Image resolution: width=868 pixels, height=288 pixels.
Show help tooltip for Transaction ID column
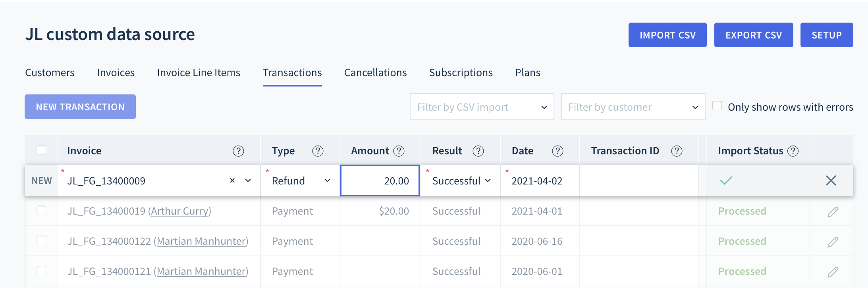(677, 151)
